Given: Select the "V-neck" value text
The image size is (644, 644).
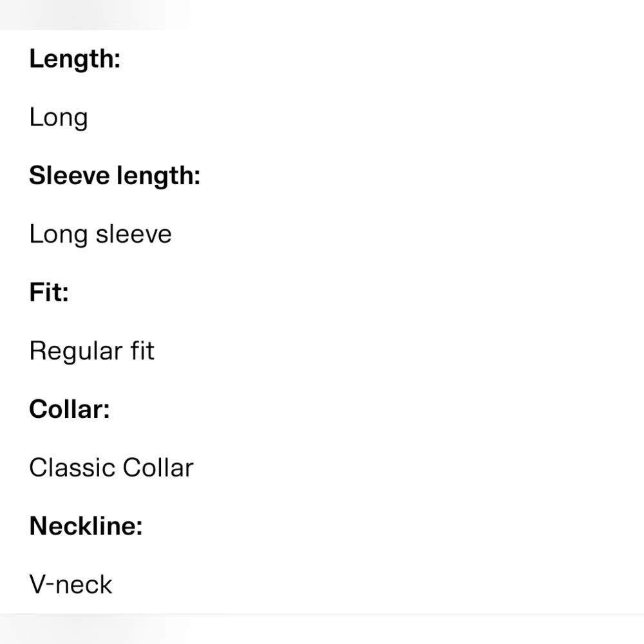Looking at the screenshot, I should coord(71,585).
